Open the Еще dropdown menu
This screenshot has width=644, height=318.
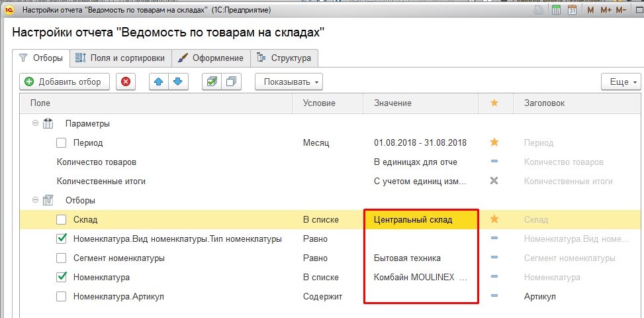coord(620,81)
